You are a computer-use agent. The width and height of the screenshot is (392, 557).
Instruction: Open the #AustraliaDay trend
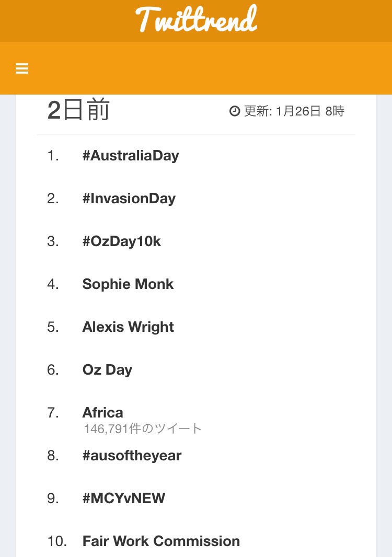(131, 156)
